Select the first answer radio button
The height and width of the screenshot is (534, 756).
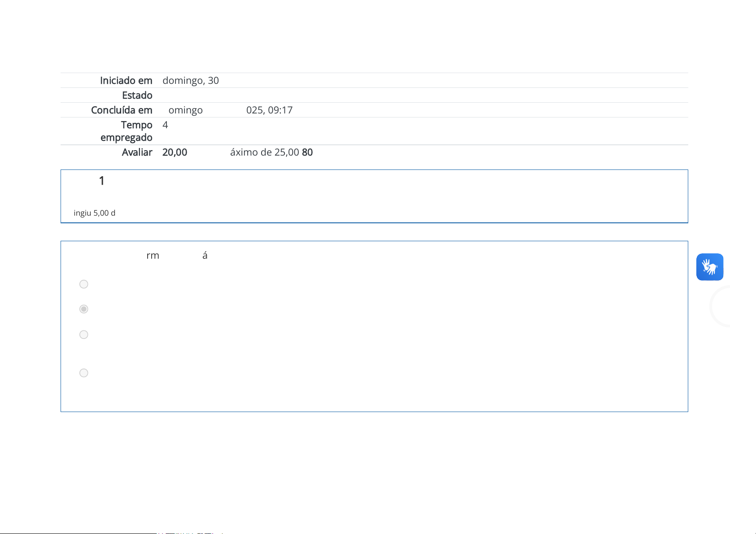(83, 284)
